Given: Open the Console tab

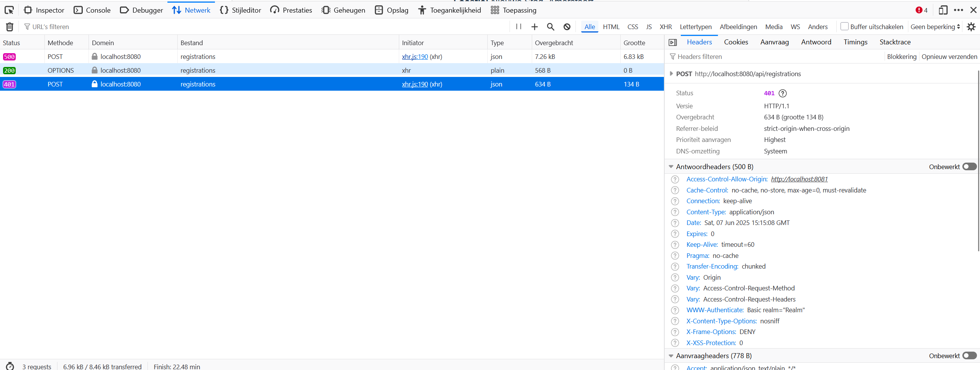Looking at the screenshot, I should [92, 10].
